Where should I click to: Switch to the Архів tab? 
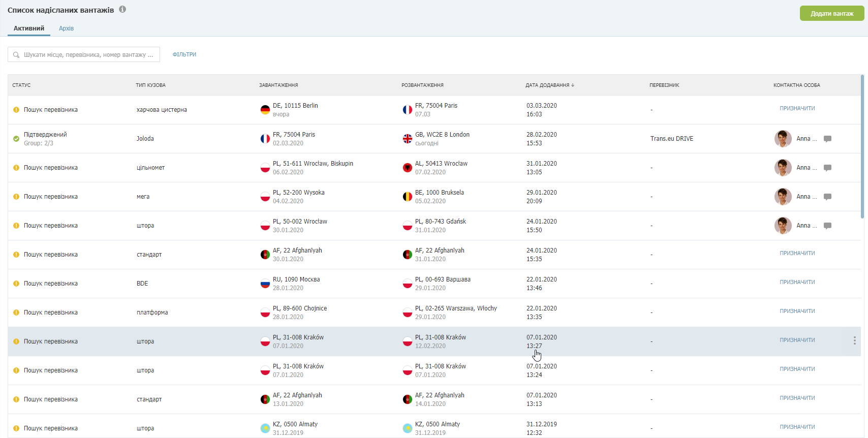tap(66, 28)
